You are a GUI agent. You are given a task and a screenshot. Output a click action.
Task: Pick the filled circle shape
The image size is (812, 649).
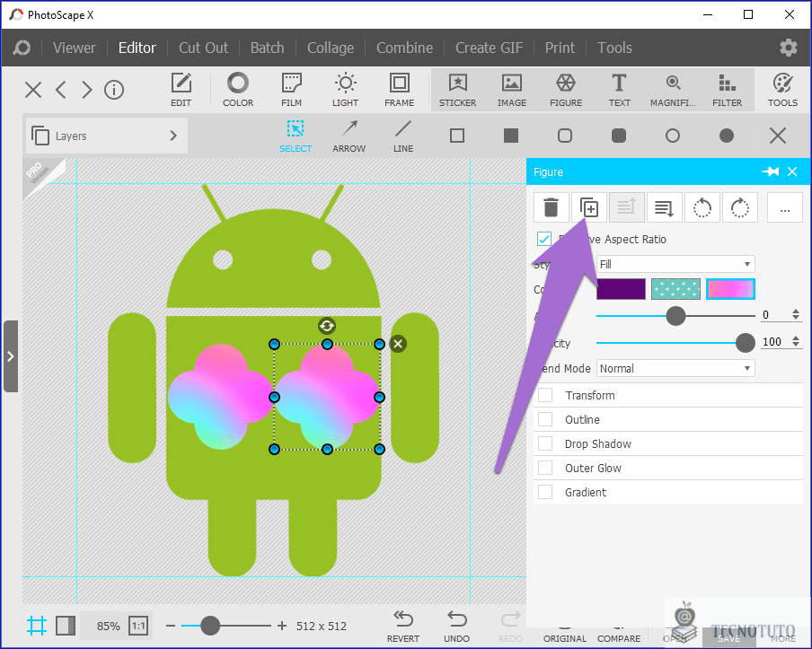click(x=727, y=136)
